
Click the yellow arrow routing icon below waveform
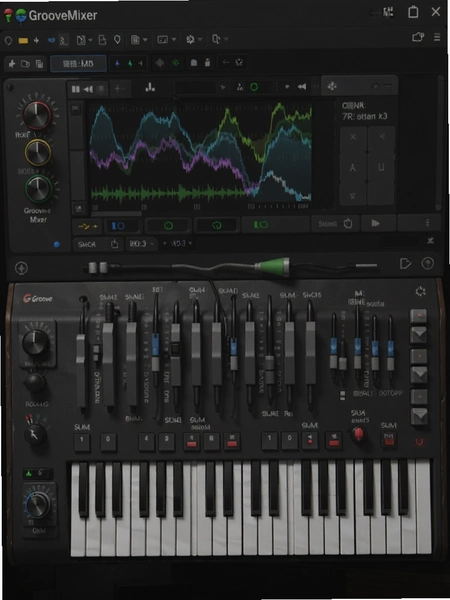(x=88, y=227)
